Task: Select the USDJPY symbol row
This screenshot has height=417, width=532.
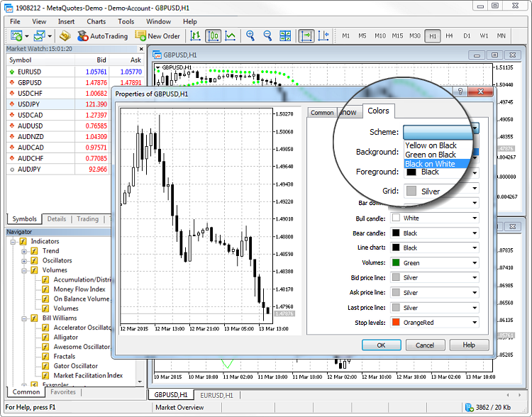Action: click(x=58, y=104)
